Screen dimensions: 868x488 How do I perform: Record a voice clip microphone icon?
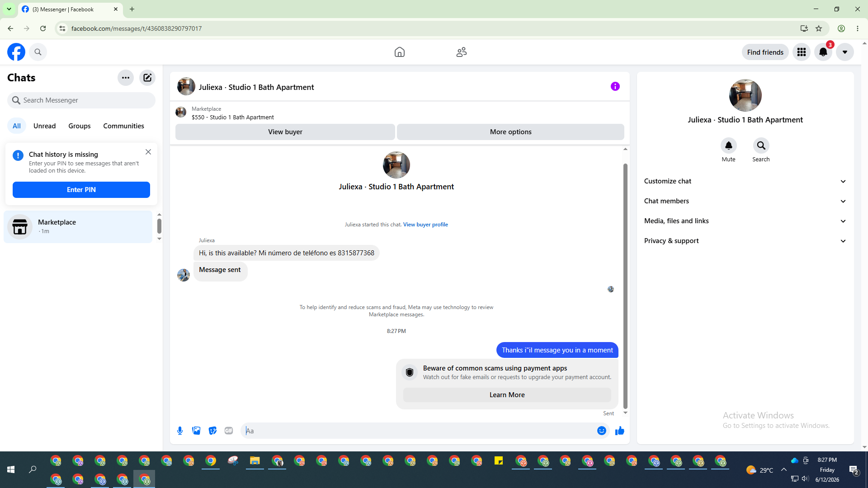coord(180,431)
